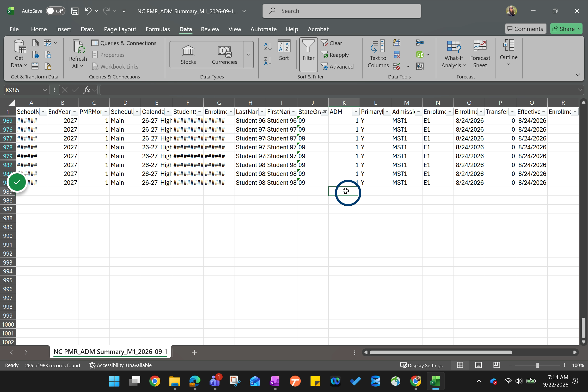The width and height of the screenshot is (588, 392).
Task: Sort Z to A descending icon
Action: [268, 61]
